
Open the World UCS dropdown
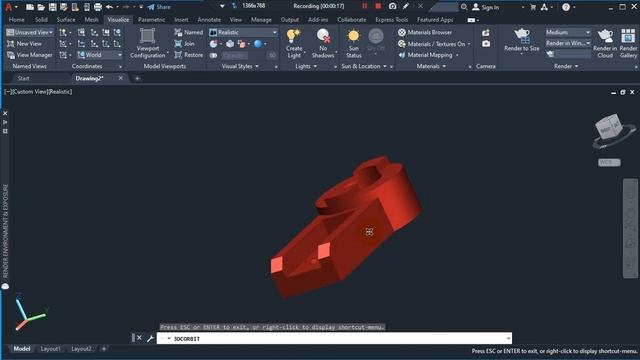tap(100, 55)
